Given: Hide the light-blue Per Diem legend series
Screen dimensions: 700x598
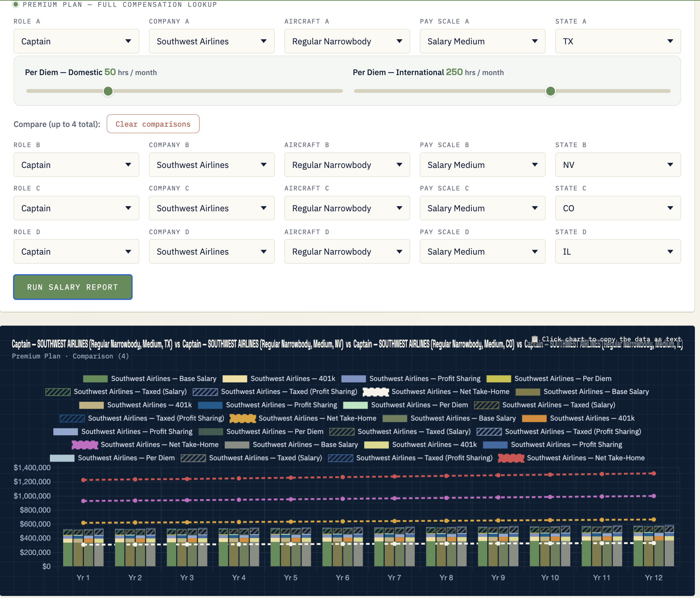Looking at the screenshot, I should (112, 458).
